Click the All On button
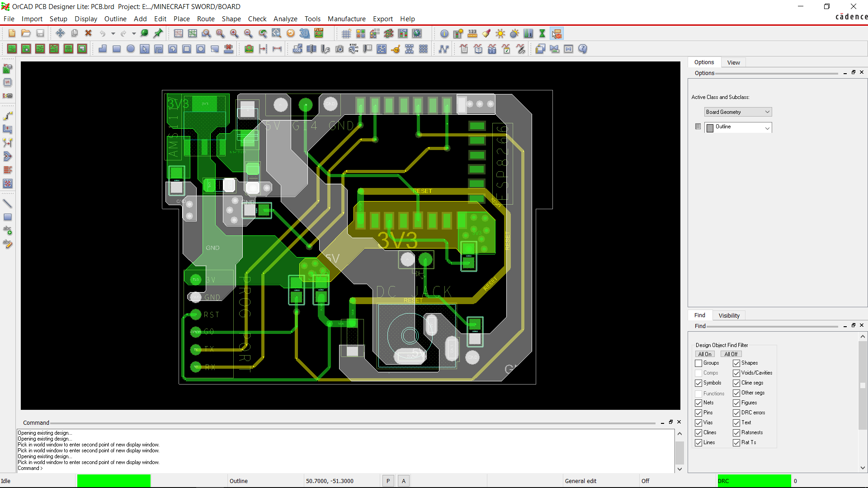The height and width of the screenshot is (488, 868). tap(705, 354)
